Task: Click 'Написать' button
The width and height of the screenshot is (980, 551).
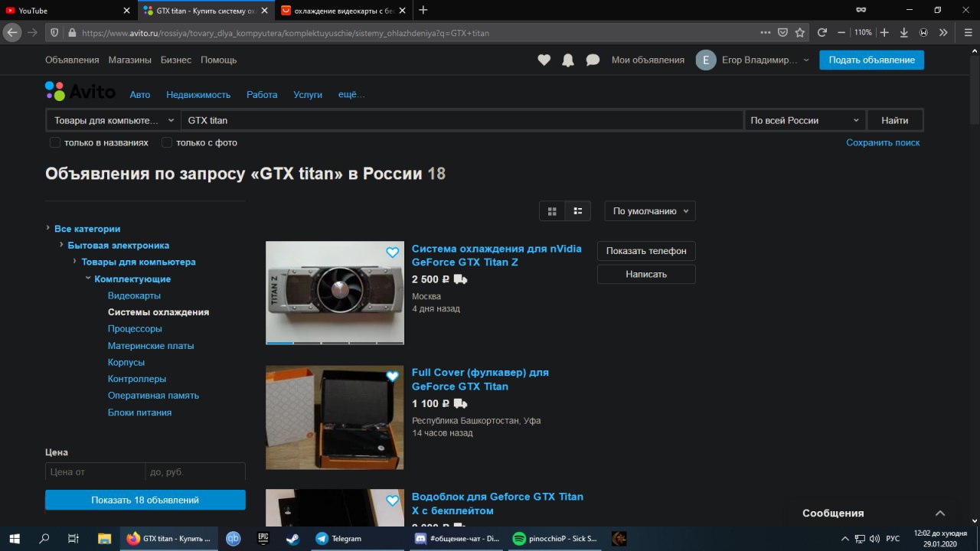Action: (646, 274)
